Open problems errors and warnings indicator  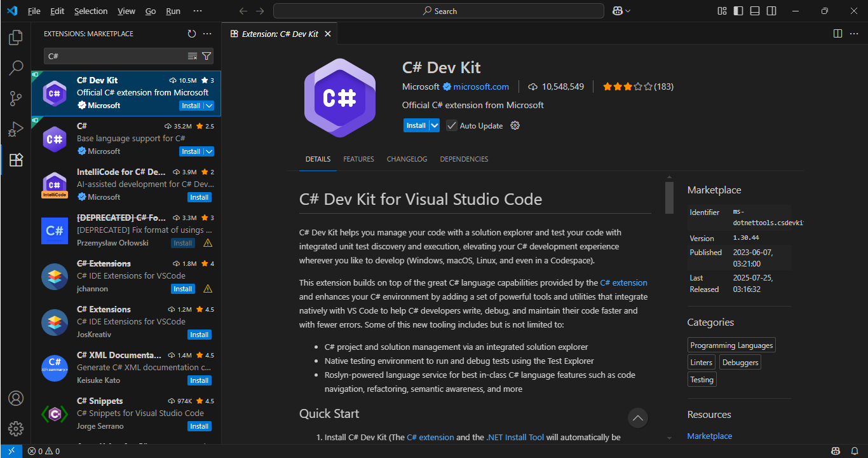pyautogui.click(x=44, y=451)
